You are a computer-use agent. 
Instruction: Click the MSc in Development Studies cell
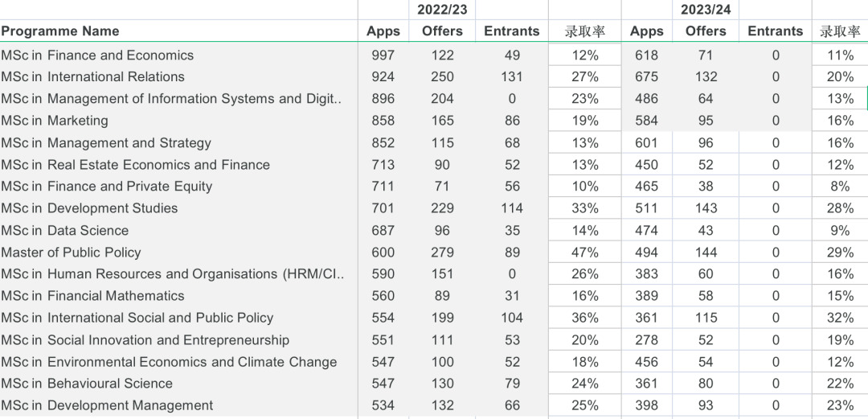point(89,208)
